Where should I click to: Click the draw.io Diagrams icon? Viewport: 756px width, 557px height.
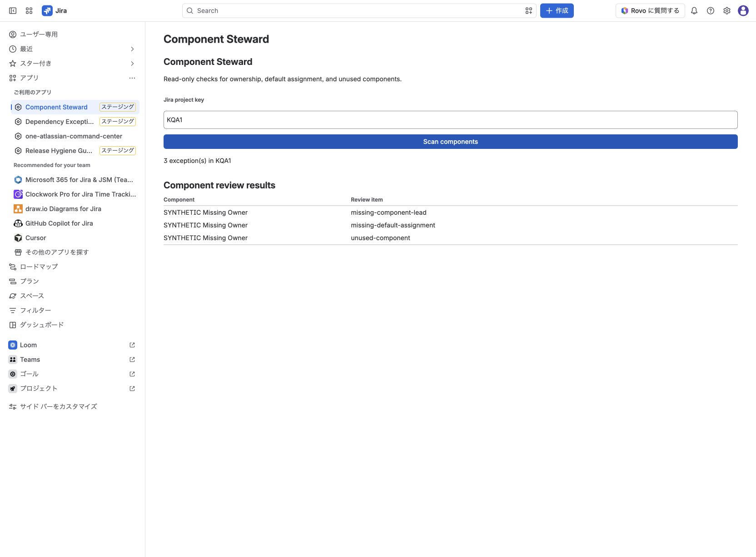(x=18, y=209)
